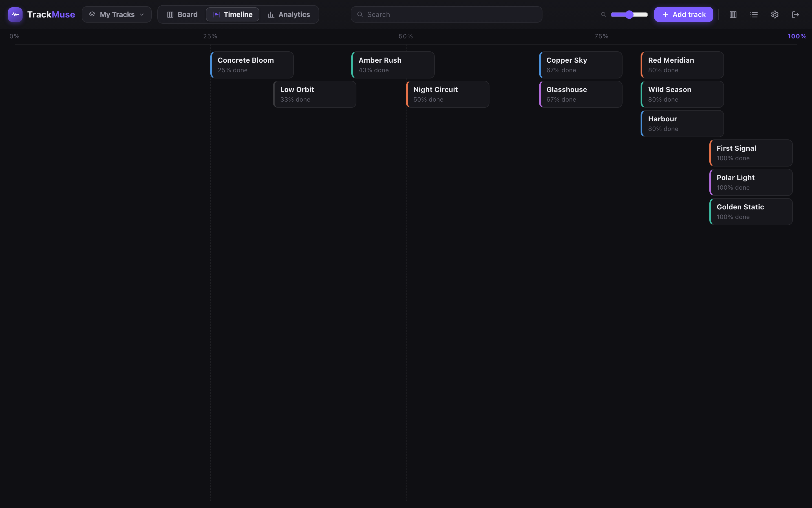Click the 75% timeline marker label
The image size is (812, 508).
[601, 36]
